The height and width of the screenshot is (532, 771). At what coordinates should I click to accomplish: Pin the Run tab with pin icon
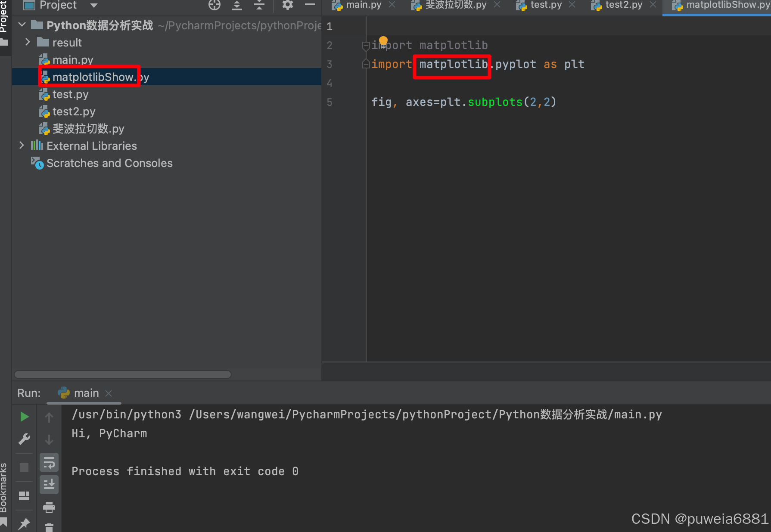24,523
